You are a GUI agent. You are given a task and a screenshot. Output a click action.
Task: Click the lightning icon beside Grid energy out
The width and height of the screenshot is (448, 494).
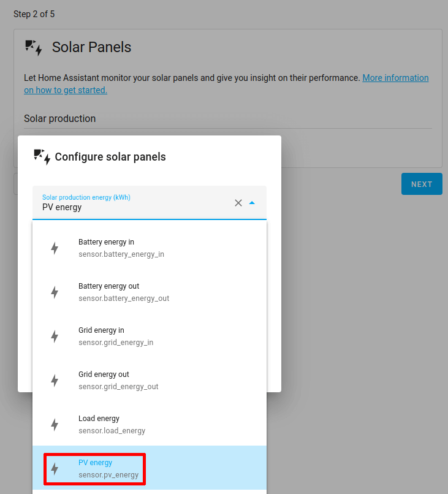click(x=55, y=380)
